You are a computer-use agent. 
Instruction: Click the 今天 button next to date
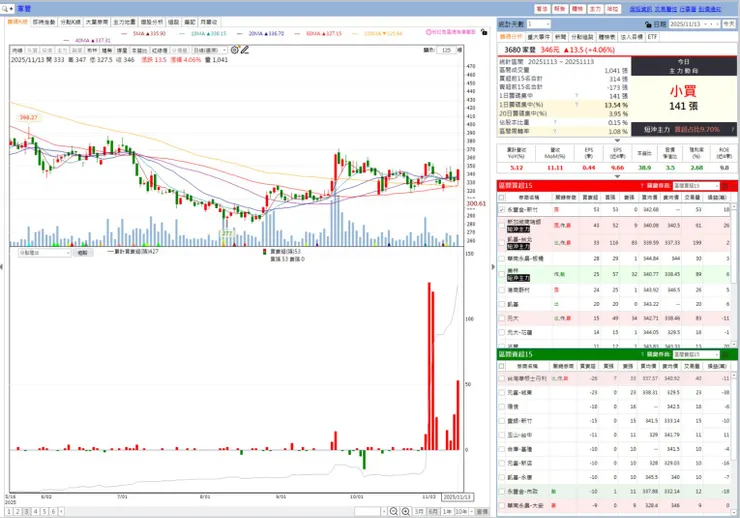tap(729, 24)
